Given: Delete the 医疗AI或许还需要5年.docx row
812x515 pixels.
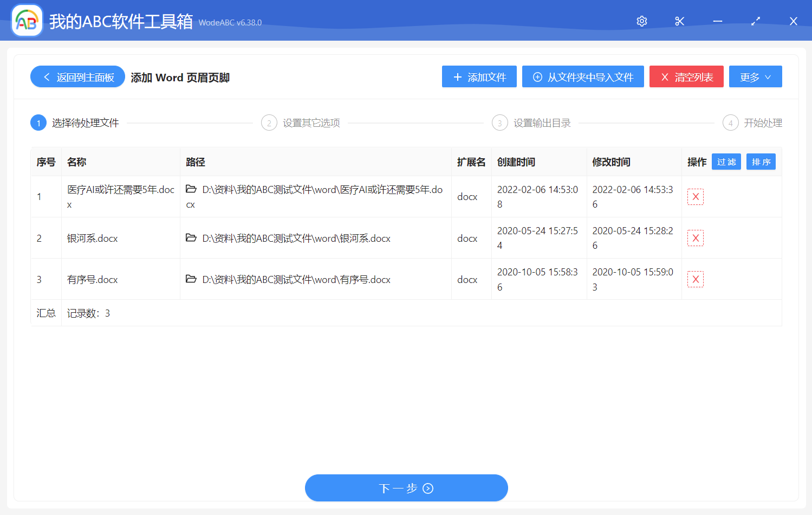Looking at the screenshot, I should coord(696,197).
